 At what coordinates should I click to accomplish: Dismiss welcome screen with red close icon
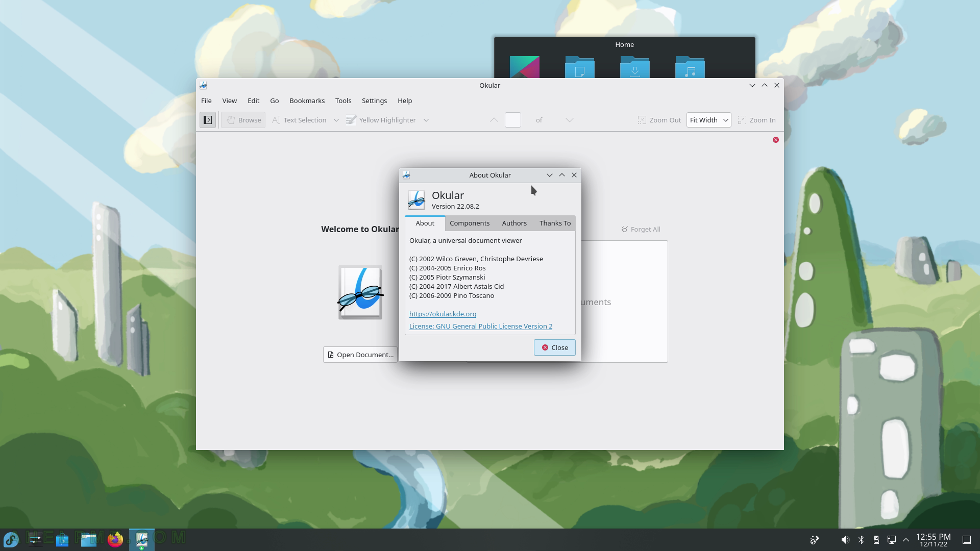[776, 140]
